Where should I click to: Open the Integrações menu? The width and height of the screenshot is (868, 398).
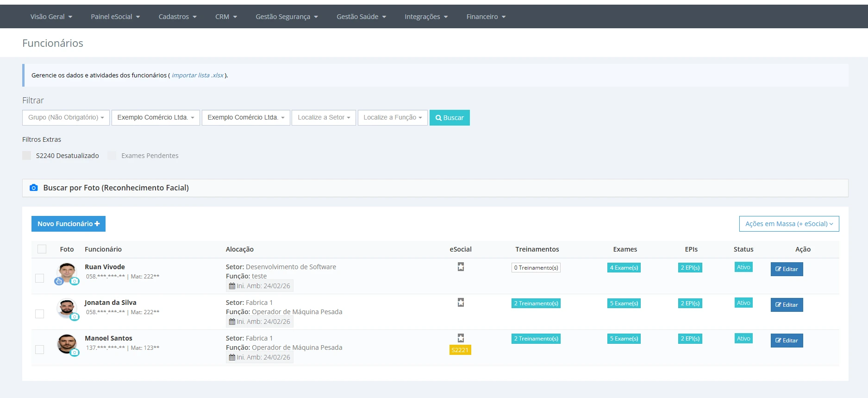[426, 17]
